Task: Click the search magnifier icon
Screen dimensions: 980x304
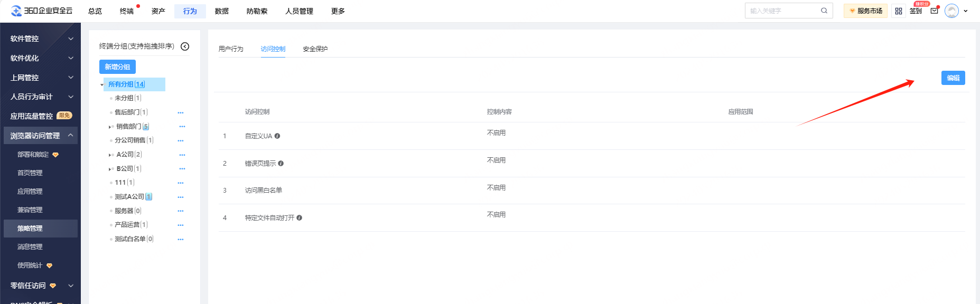Action: pyautogui.click(x=824, y=11)
